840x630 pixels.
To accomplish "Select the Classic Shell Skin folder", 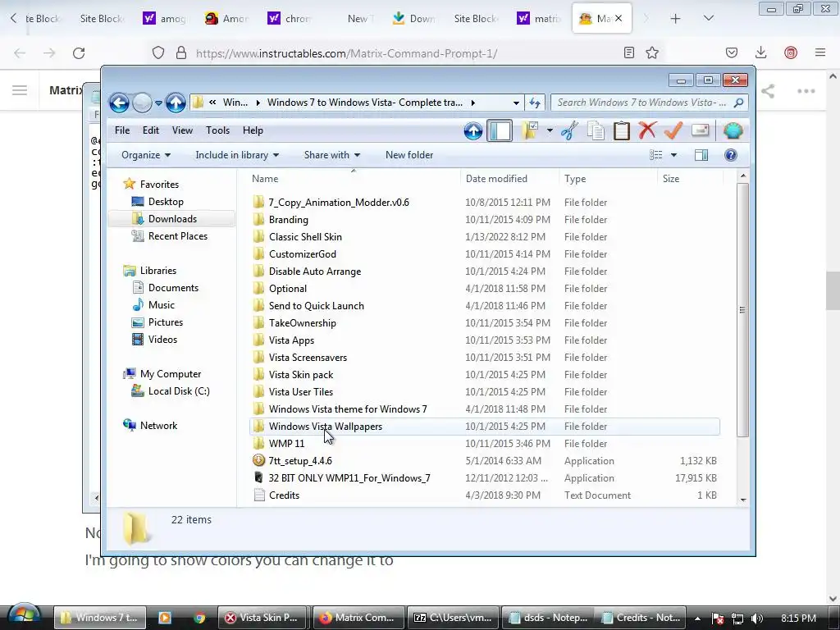I will click(305, 237).
